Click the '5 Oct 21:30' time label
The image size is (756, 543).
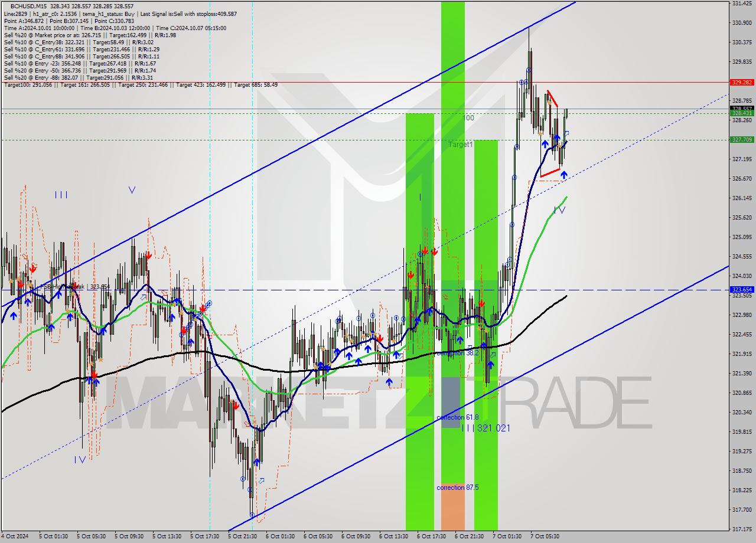[x=242, y=537]
